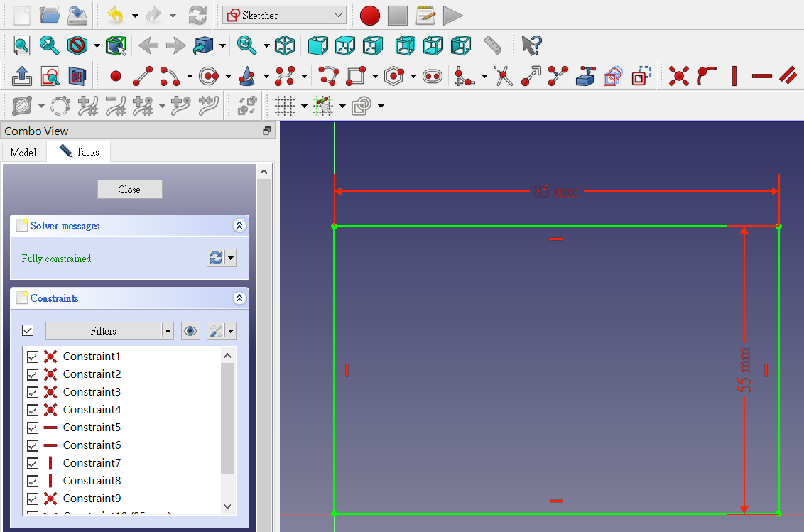Image resolution: width=804 pixels, height=532 pixels.
Task: Open the draw style dropdown arrow
Action: click(97, 45)
